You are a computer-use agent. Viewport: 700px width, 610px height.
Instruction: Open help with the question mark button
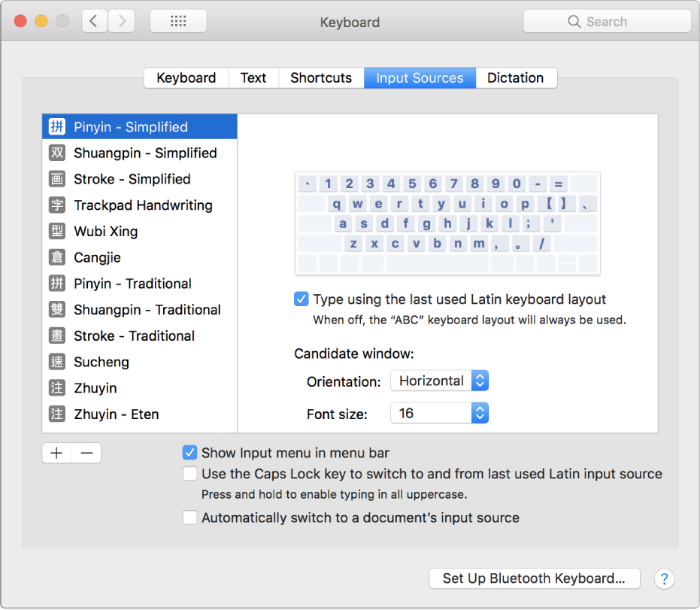pyautogui.click(x=664, y=578)
